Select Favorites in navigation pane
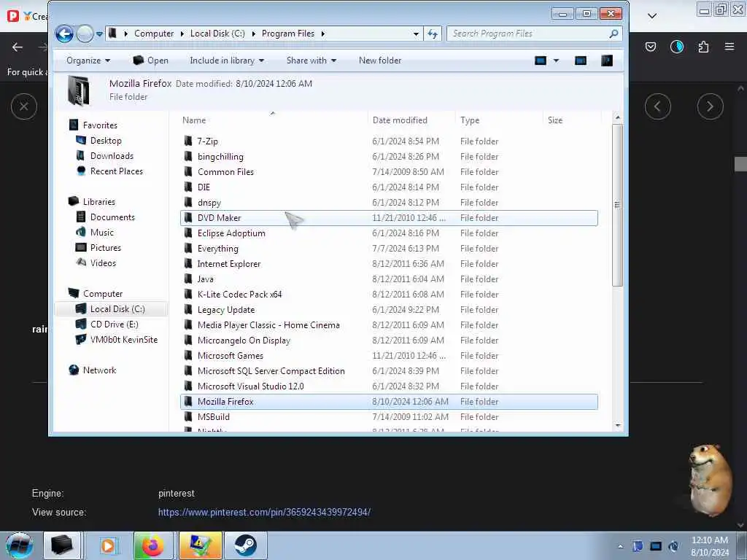Image resolution: width=747 pixels, height=560 pixels. (x=99, y=125)
